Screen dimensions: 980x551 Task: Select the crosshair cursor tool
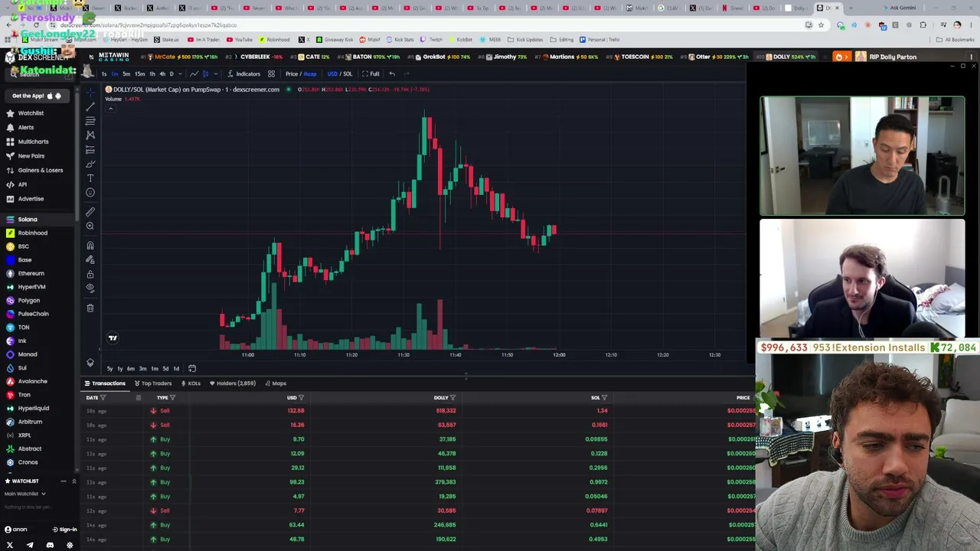click(90, 92)
